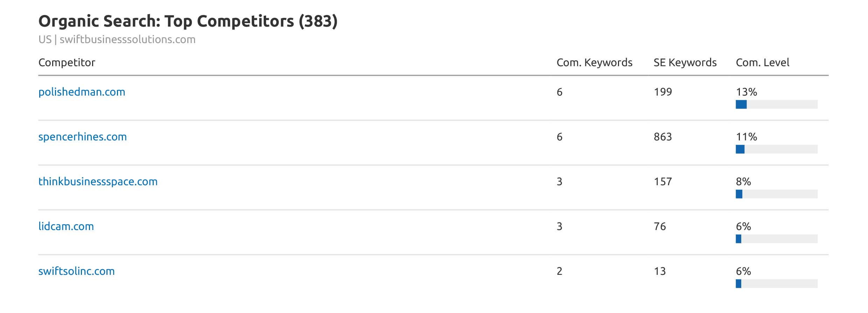Click the 157 SE Keywords value

[662, 182]
